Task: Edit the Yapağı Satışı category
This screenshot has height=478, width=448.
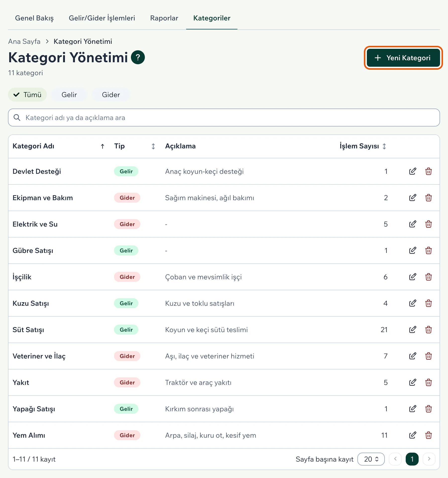Action: tap(412, 409)
